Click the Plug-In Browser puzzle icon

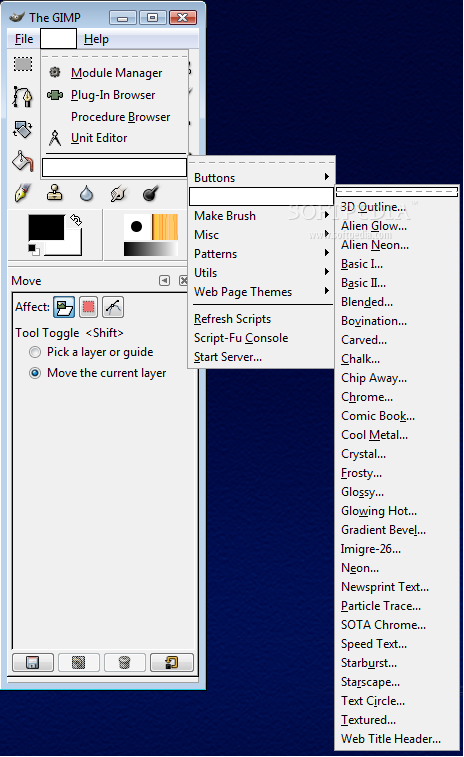click(x=55, y=95)
